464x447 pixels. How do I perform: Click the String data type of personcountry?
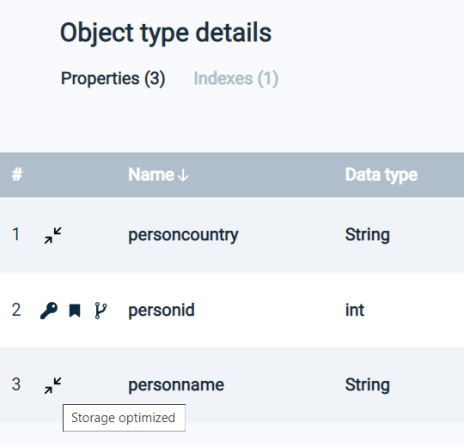pos(367,235)
